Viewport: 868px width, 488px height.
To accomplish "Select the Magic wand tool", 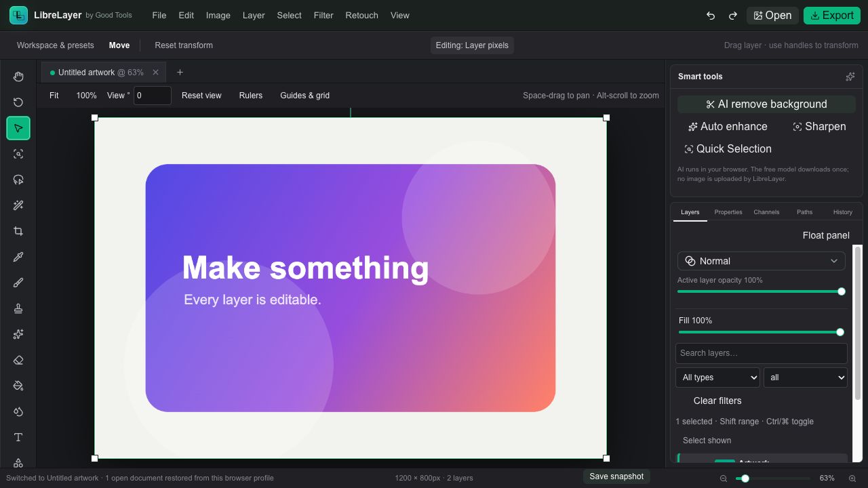I will pos(18,205).
